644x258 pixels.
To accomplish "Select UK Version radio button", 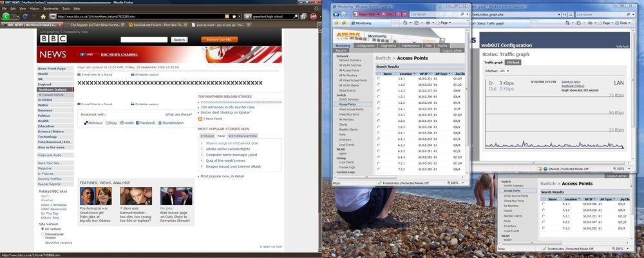I will coord(43,229).
